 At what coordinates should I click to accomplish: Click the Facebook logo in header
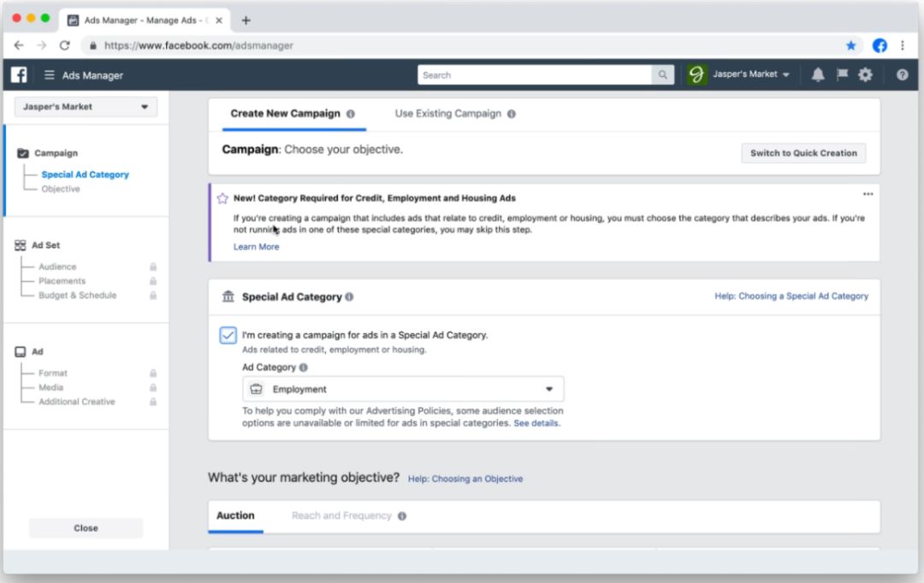pos(19,75)
